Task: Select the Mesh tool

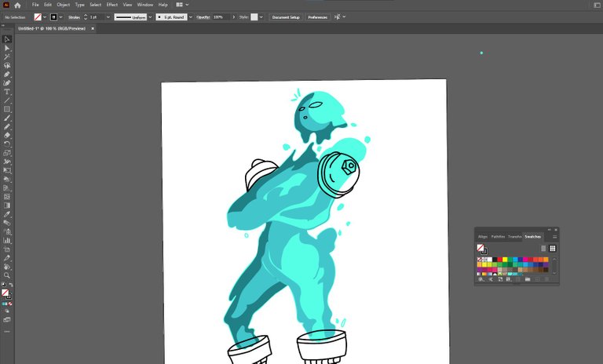Action: point(7,197)
